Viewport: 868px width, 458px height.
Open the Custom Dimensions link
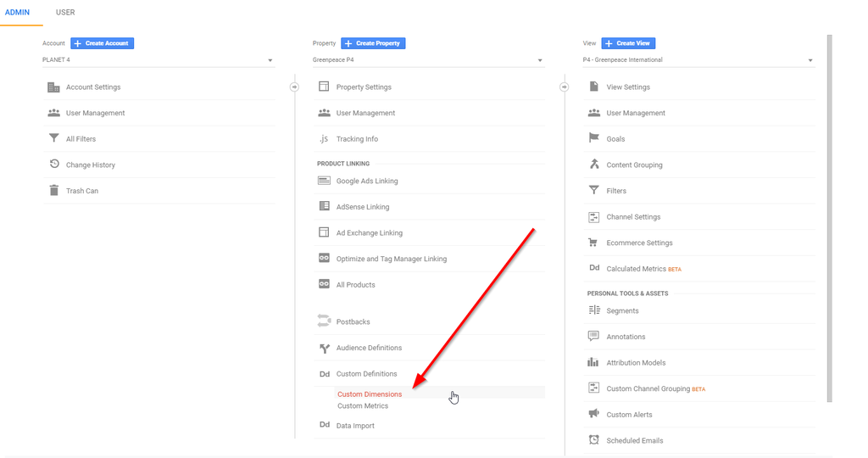click(x=370, y=394)
